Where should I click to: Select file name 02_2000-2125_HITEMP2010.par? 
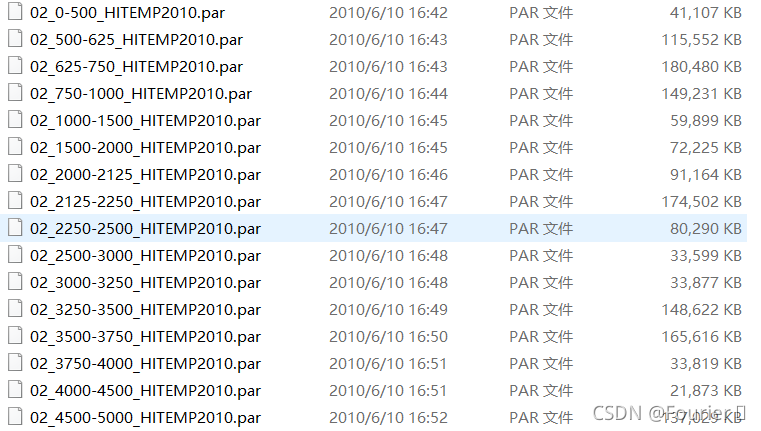[x=145, y=175]
